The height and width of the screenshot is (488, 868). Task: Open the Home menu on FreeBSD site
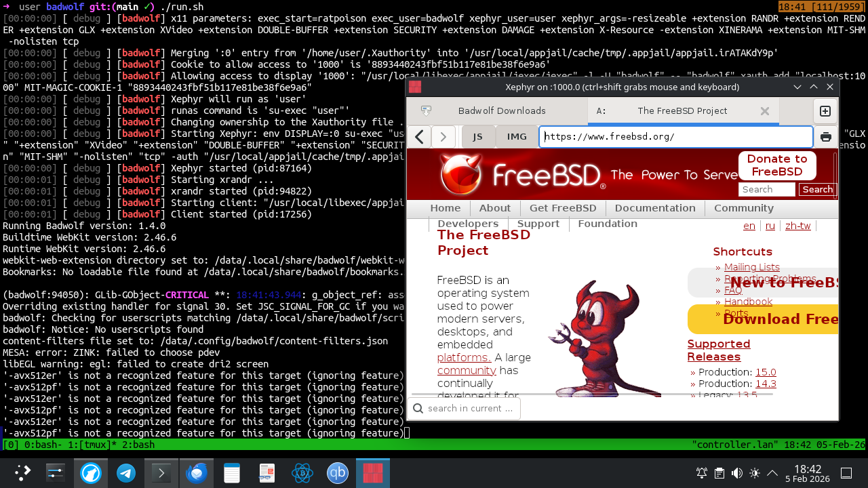coord(446,208)
